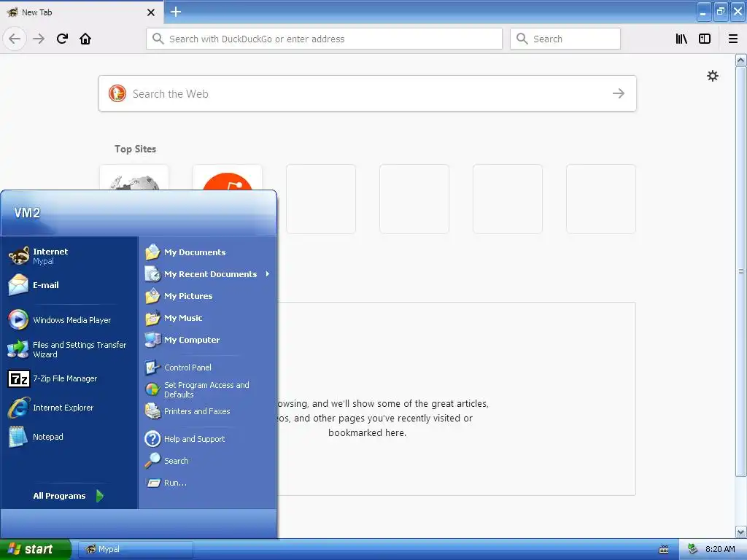The width and height of the screenshot is (747, 560).
Task: Open a new browser tab with plus
Action: click(x=176, y=12)
